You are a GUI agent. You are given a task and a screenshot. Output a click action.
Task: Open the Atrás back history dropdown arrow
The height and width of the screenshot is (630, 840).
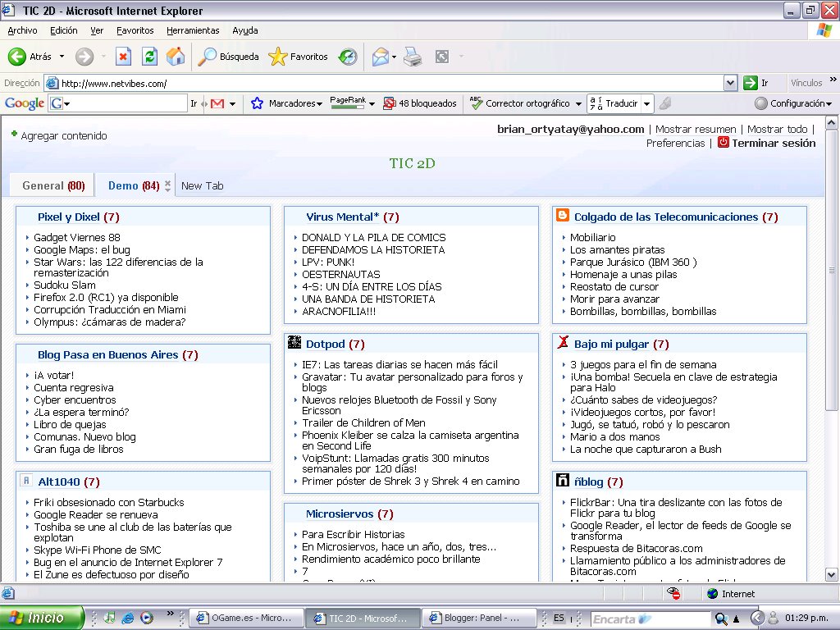pos(62,57)
